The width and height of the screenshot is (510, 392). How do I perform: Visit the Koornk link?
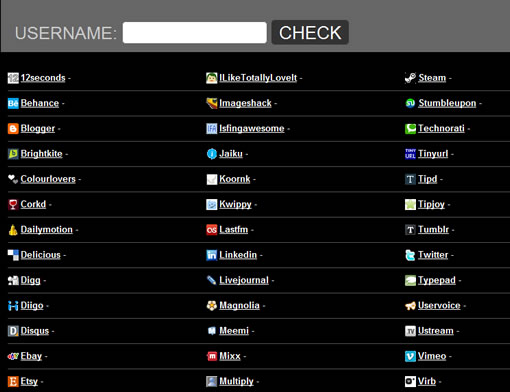click(235, 179)
